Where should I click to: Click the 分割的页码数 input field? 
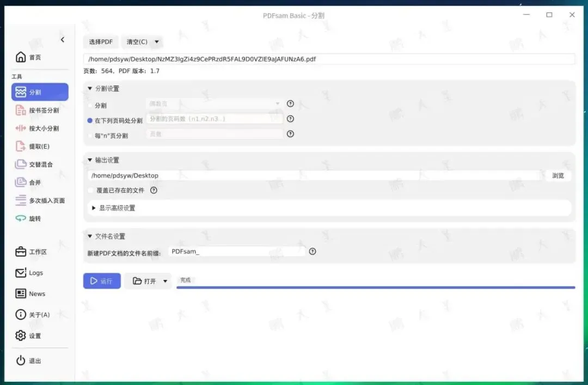pyautogui.click(x=215, y=119)
